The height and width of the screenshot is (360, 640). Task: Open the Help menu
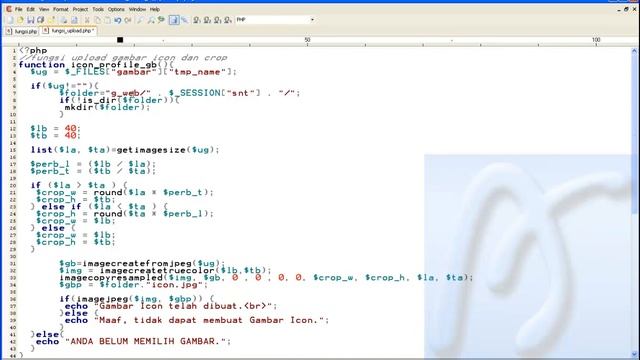pyautogui.click(x=155, y=9)
